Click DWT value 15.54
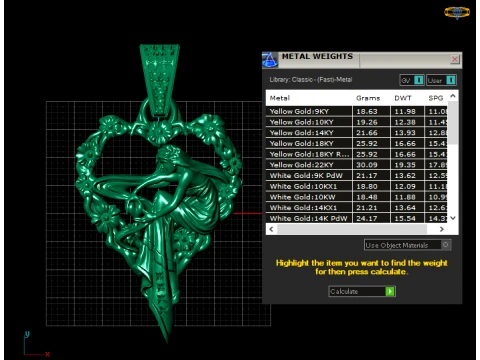Screen dimensions: 480x360 (x=405, y=218)
